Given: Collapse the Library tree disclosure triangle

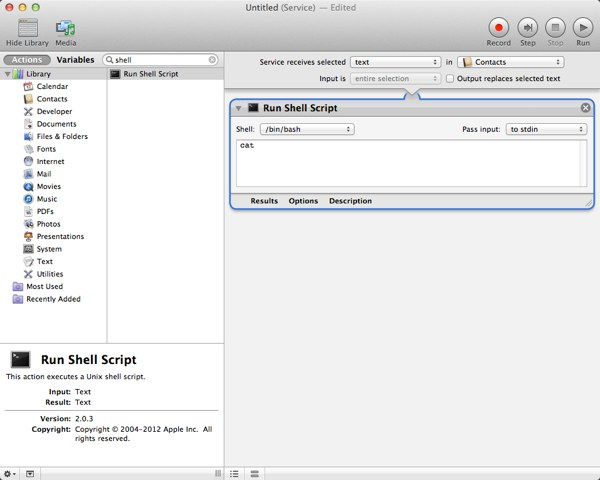Looking at the screenshot, I should pyautogui.click(x=7, y=74).
